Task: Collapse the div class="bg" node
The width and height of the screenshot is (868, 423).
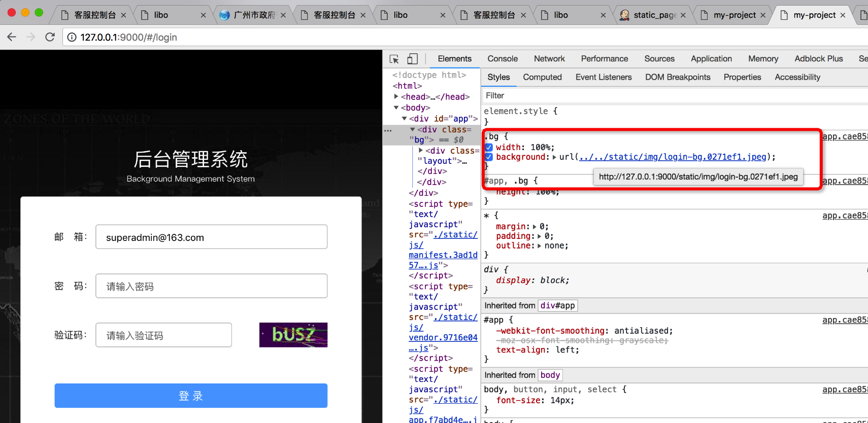Action: [413, 129]
